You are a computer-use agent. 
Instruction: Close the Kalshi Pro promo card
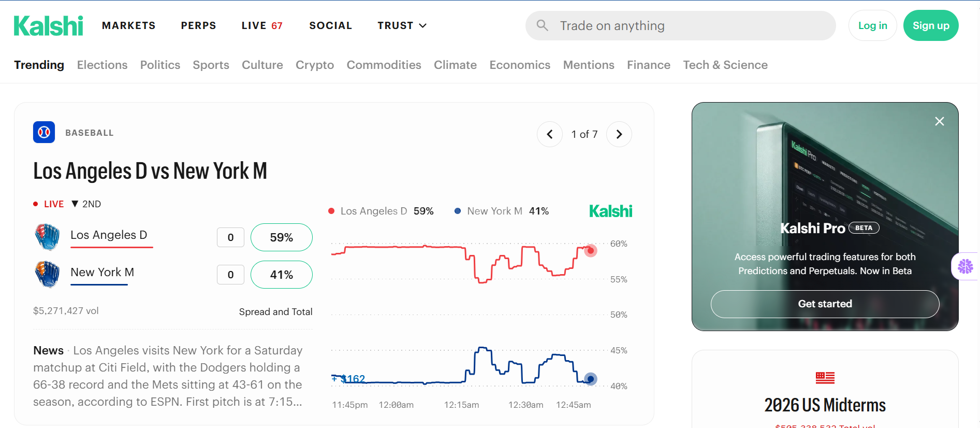[939, 121]
